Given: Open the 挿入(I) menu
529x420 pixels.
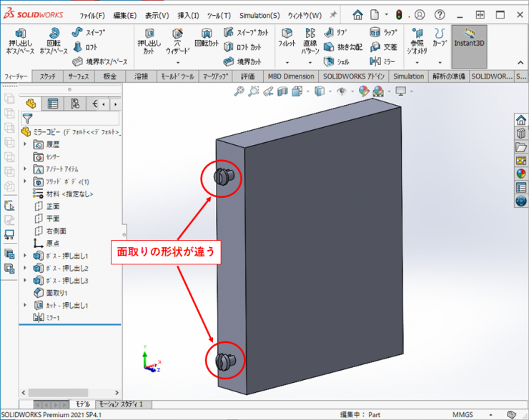Looking at the screenshot, I should coord(189,15).
